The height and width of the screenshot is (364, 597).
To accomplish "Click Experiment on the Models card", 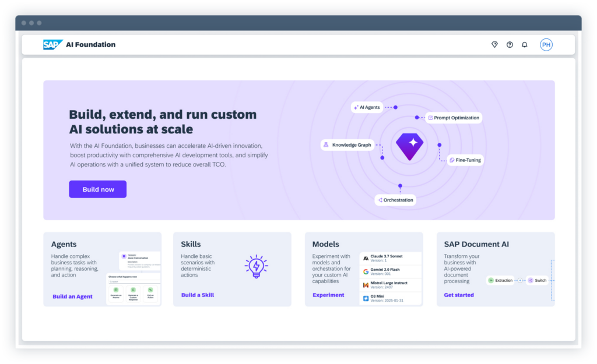I will [x=328, y=295].
